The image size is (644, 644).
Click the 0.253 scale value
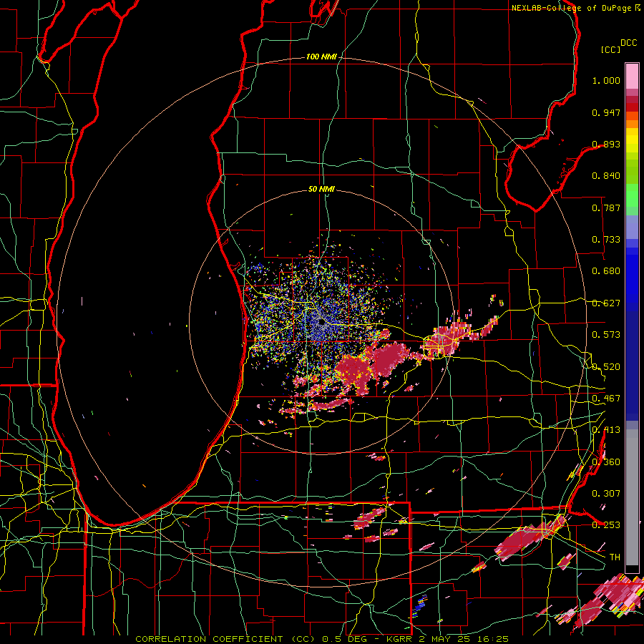606,525
